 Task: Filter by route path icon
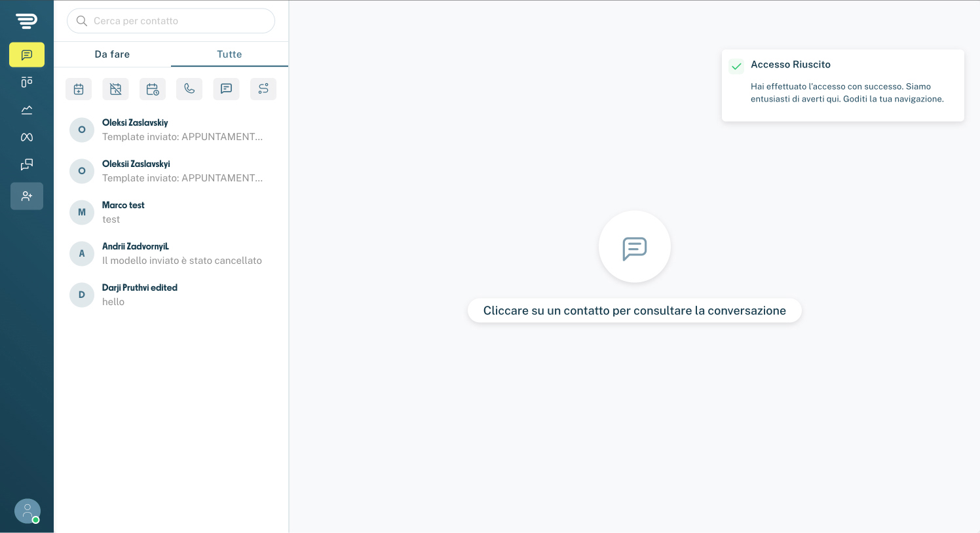click(x=263, y=89)
